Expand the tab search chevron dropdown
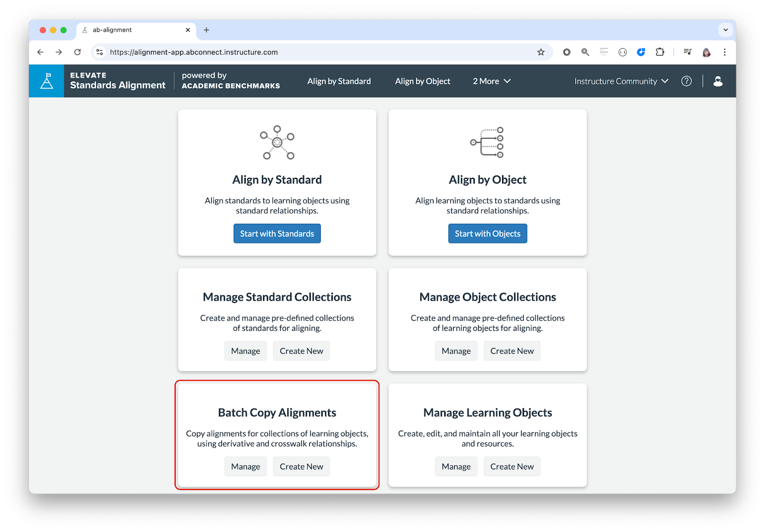The image size is (765, 532). pyautogui.click(x=725, y=30)
